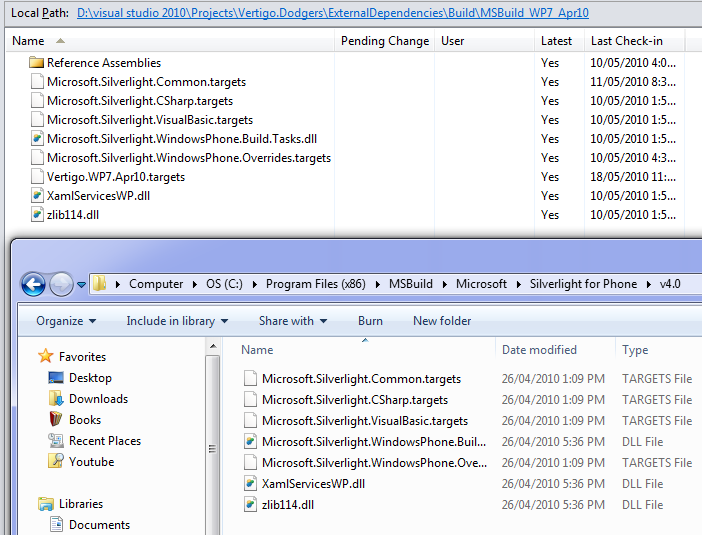This screenshot has height=535, width=702.
Task: Sort Explorer files by Type column
Action: [x=635, y=350]
